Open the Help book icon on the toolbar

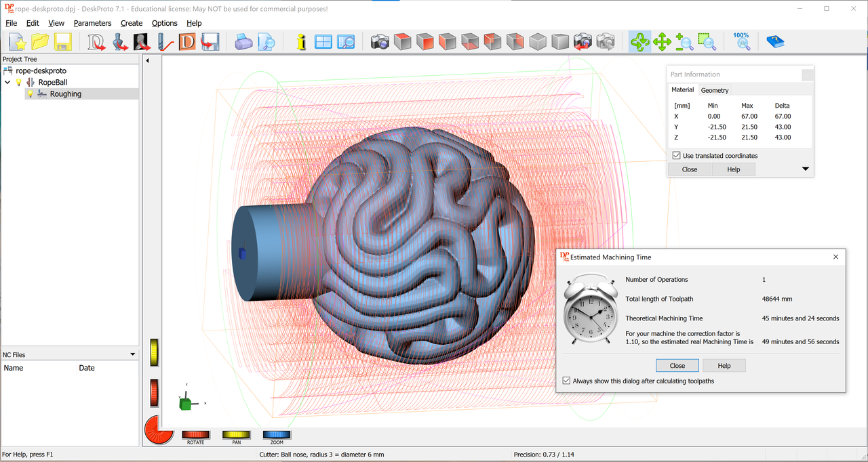click(x=775, y=41)
